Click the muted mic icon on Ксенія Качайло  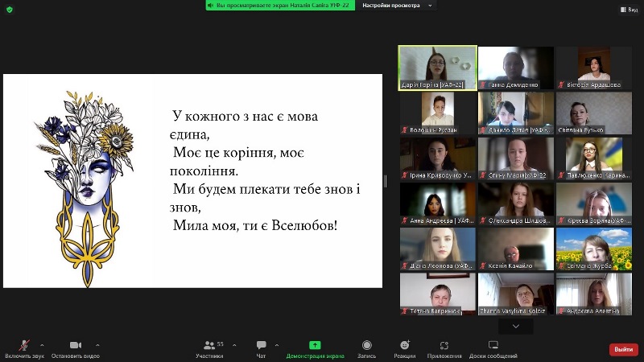pos(484,266)
